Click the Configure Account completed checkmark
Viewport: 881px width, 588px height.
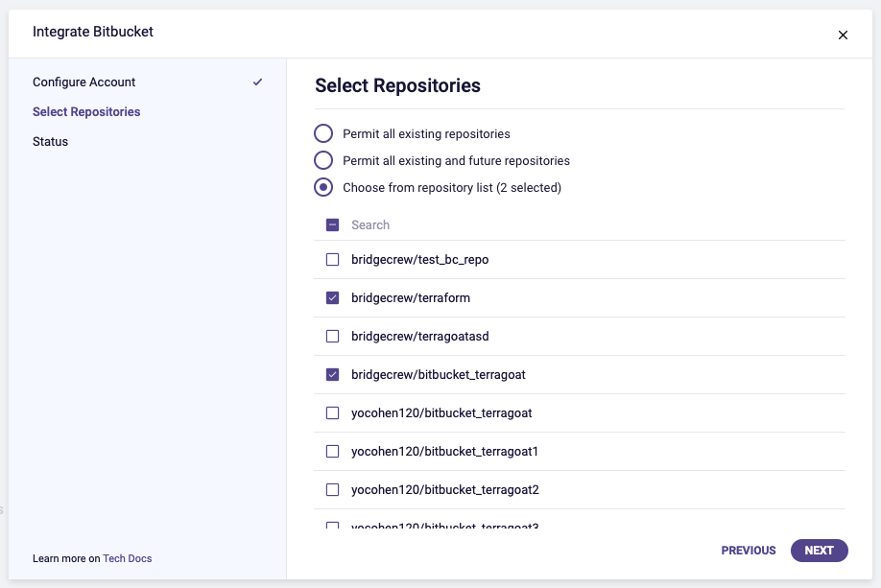[257, 82]
